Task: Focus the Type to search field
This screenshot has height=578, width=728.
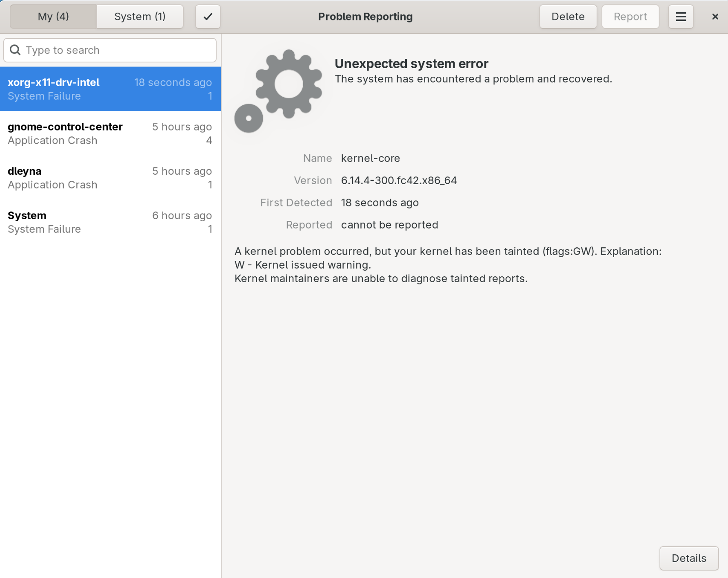Action: point(118,50)
